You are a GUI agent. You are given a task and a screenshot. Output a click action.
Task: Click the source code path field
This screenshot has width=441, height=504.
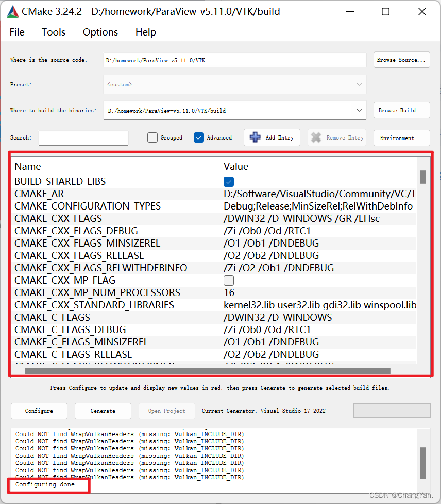pos(235,60)
